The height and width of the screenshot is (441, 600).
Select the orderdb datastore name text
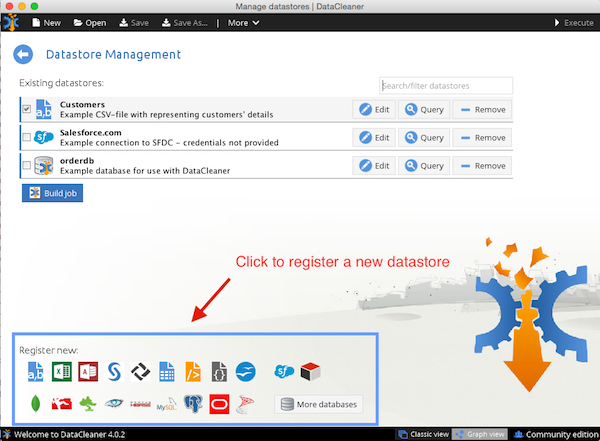click(x=77, y=161)
